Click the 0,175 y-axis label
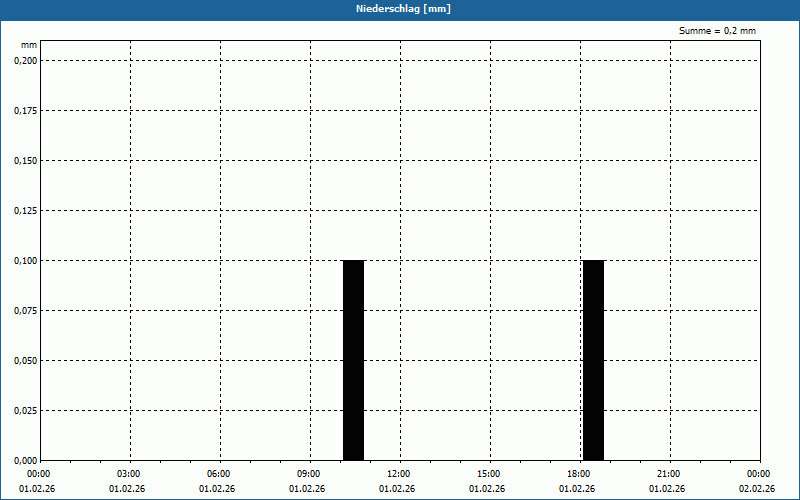800x500 pixels. (26, 111)
